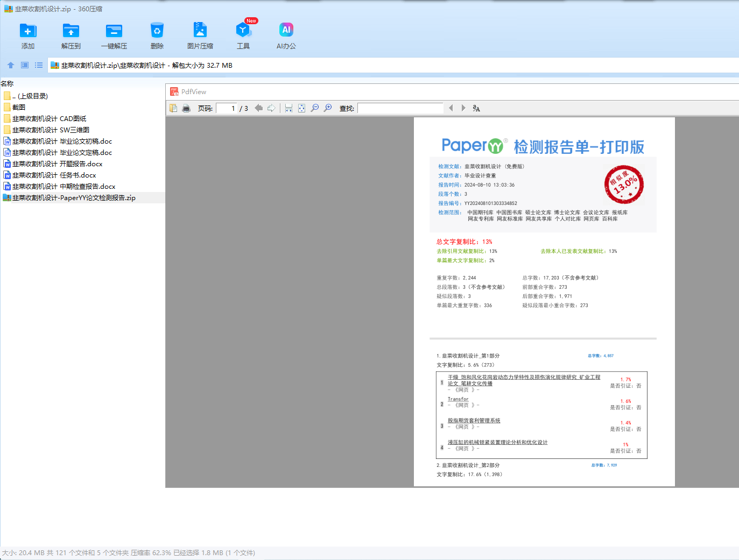Go up one directory with the up arrow
Viewport: 739px width, 560px height.
(x=11, y=65)
